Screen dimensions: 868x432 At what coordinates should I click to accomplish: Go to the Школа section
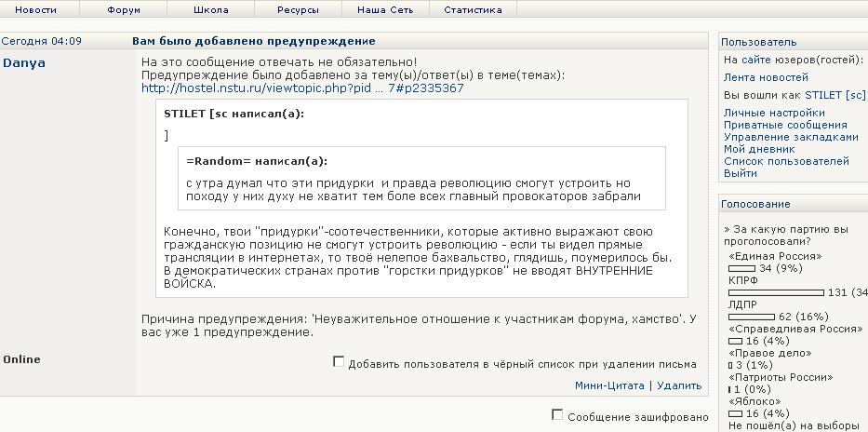coord(210,10)
